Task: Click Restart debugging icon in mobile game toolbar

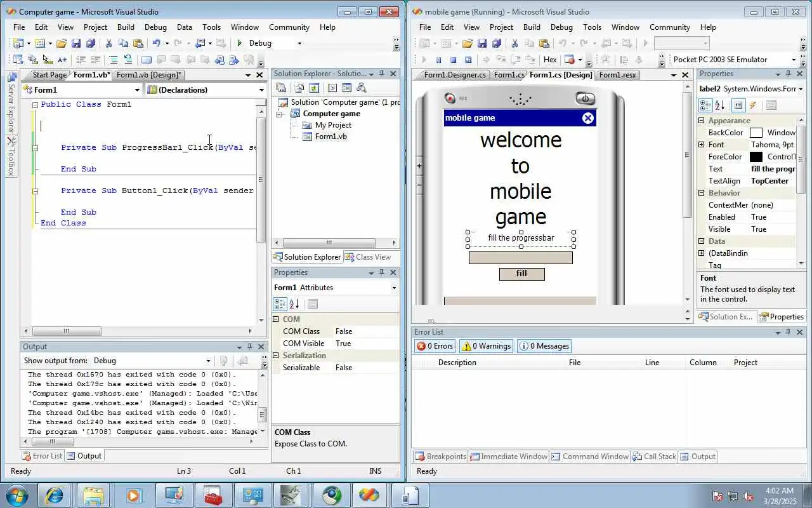Action: click(468, 60)
